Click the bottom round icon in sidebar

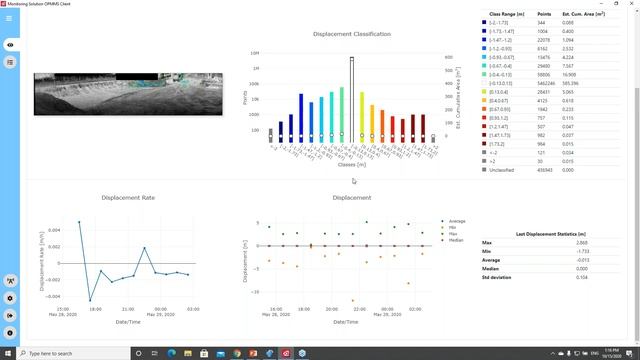pyautogui.click(x=10, y=333)
